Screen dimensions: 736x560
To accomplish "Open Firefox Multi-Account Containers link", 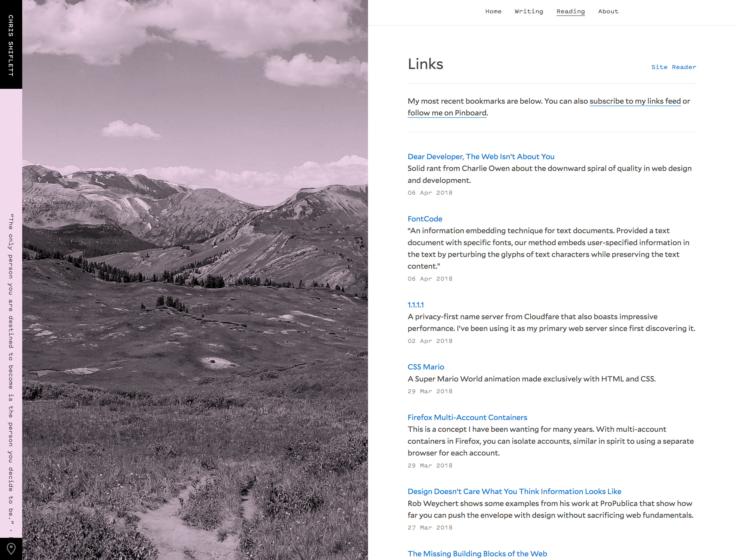I will [x=467, y=417].
